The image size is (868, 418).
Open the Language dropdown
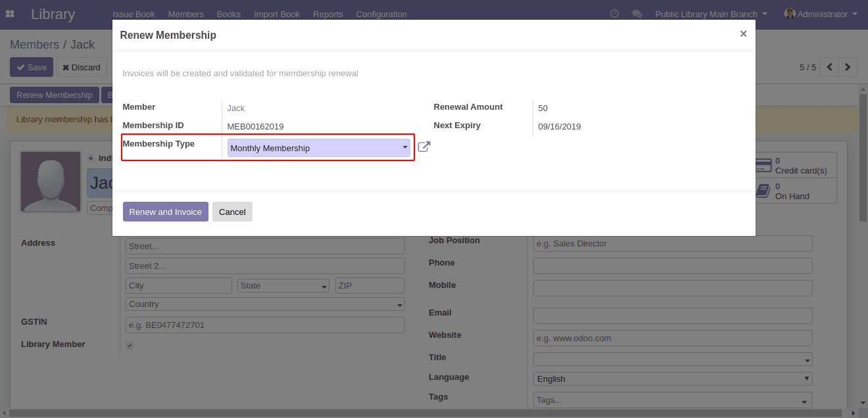(x=673, y=379)
